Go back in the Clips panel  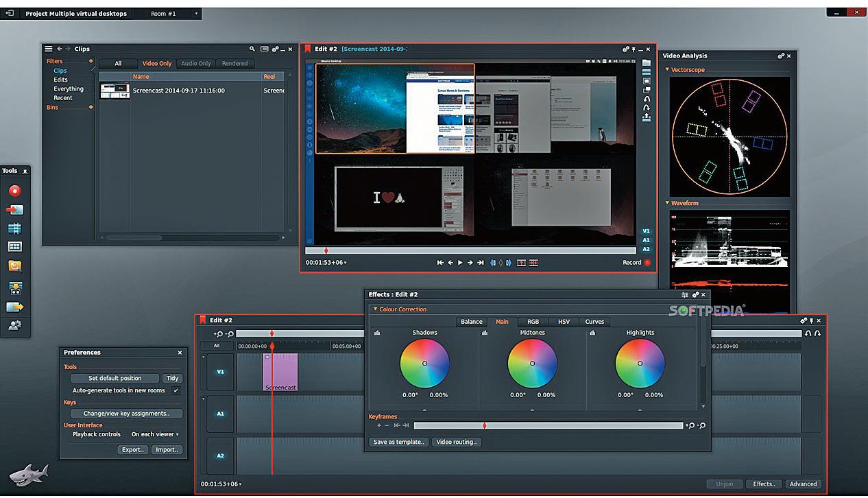[60, 49]
